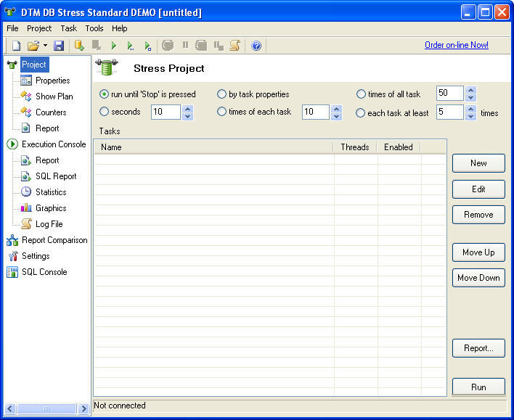
Task: Increase times of each task spinner value
Action: (336, 109)
